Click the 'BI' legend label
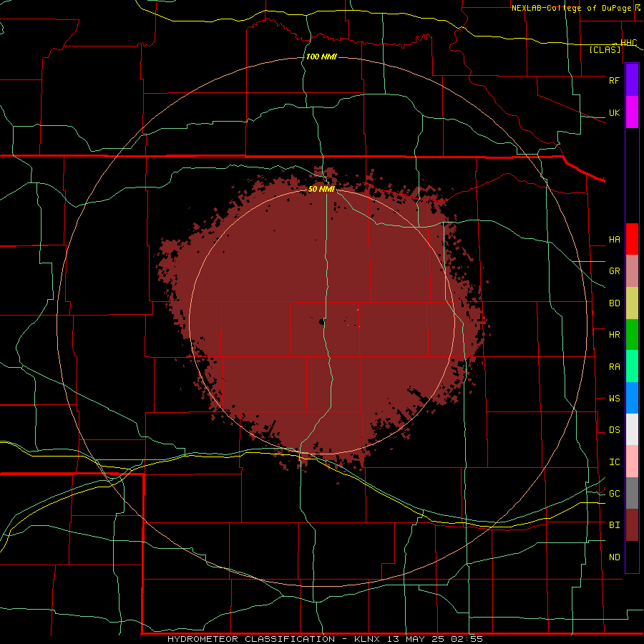This screenshot has width=644, height=644. 614,525
